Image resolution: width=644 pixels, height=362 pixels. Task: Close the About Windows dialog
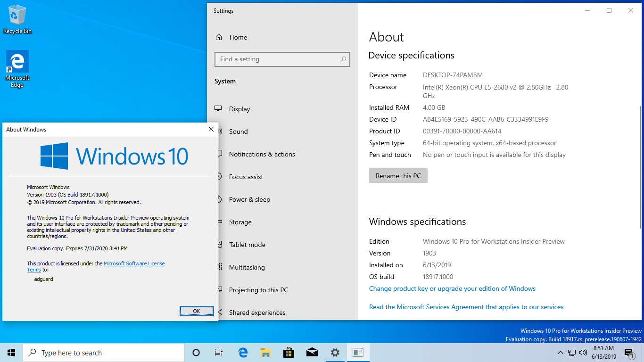[211, 129]
